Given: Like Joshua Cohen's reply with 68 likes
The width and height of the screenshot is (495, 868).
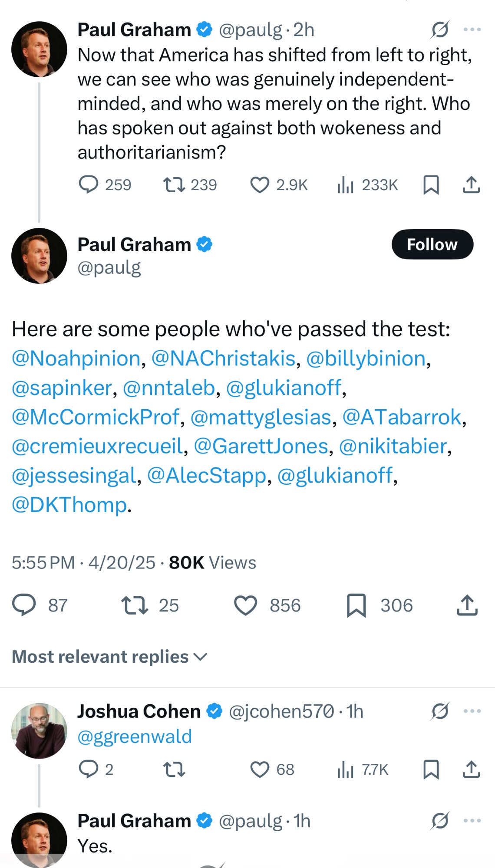Looking at the screenshot, I should point(260,769).
